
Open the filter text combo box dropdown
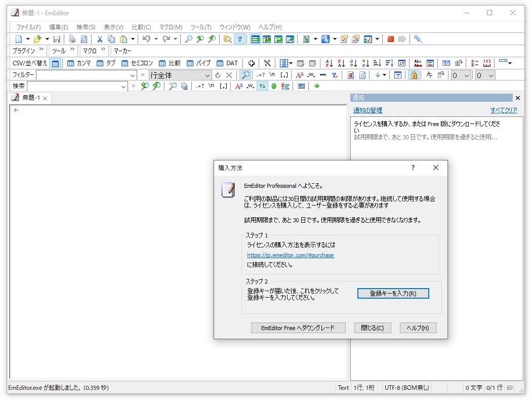pyautogui.click(x=133, y=75)
